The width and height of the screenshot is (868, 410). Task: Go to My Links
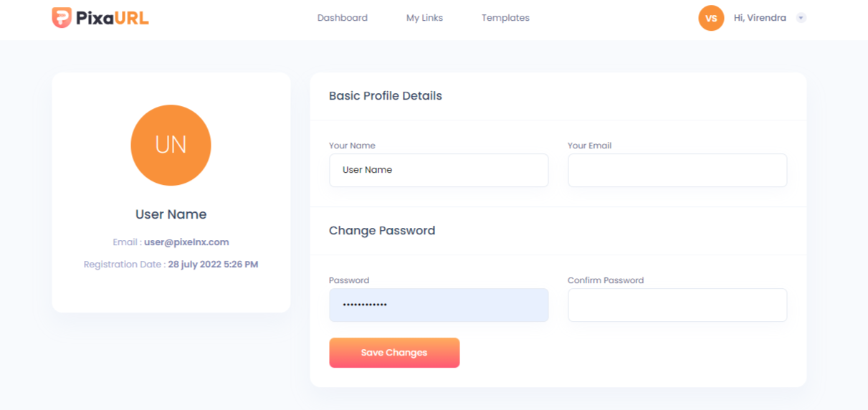click(x=424, y=18)
